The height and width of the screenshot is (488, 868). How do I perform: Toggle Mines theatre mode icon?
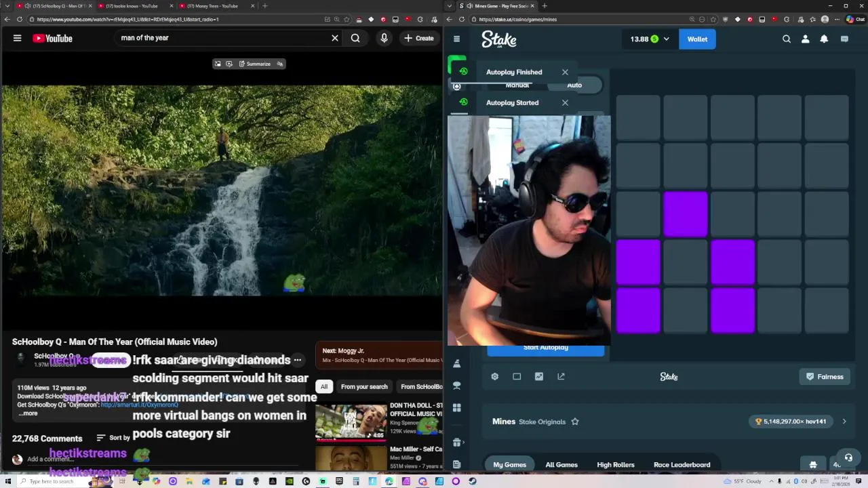coord(517,376)
